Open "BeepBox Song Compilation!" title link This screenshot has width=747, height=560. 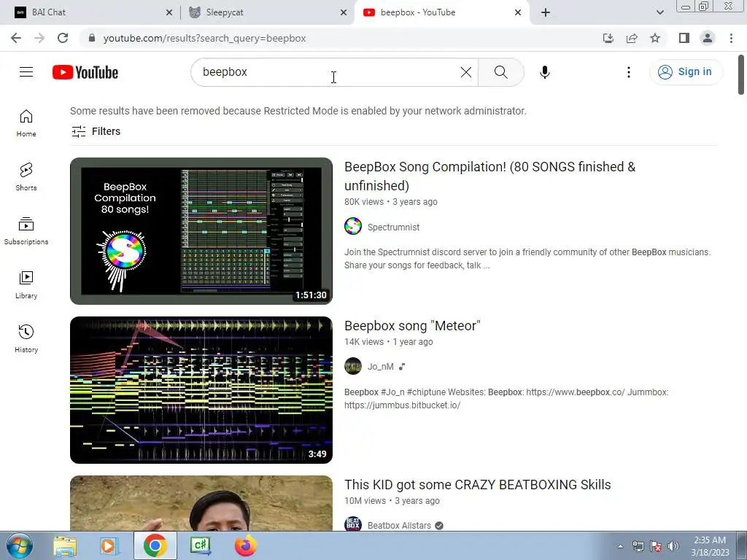(x=489, y=176)
